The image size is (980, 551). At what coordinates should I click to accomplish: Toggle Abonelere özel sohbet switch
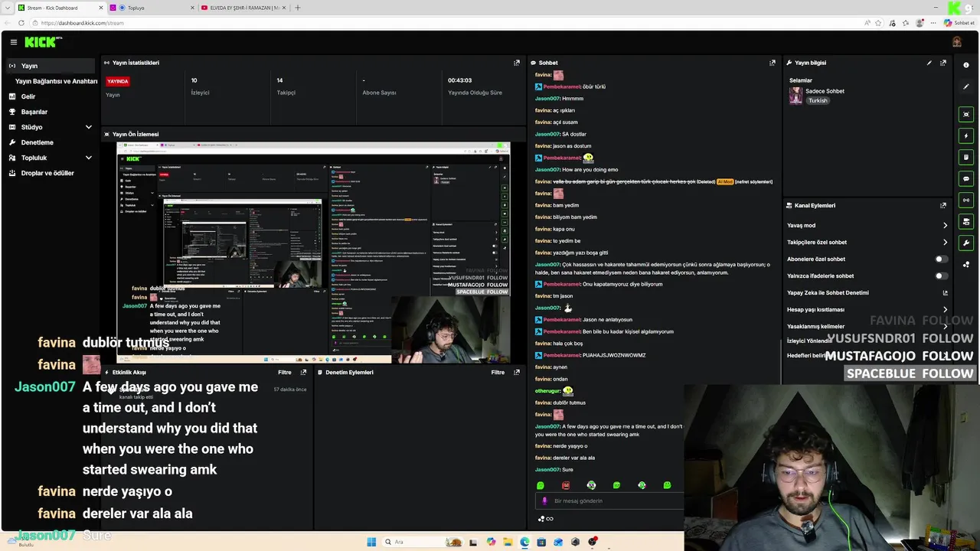(942, 259)
